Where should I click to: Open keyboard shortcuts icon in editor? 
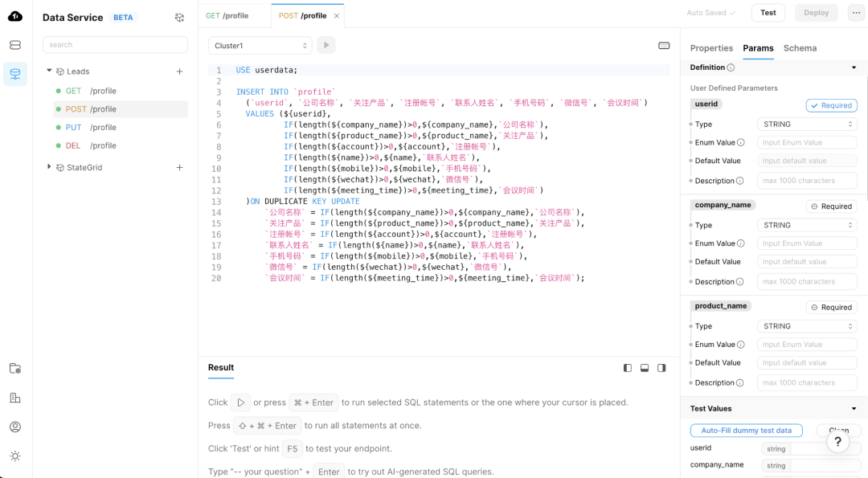tap(664, 45)
